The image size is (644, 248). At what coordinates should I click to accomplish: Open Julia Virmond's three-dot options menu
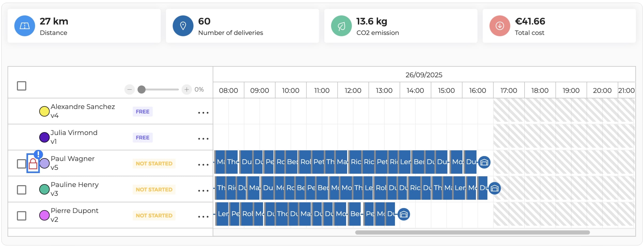pos(203,139)
